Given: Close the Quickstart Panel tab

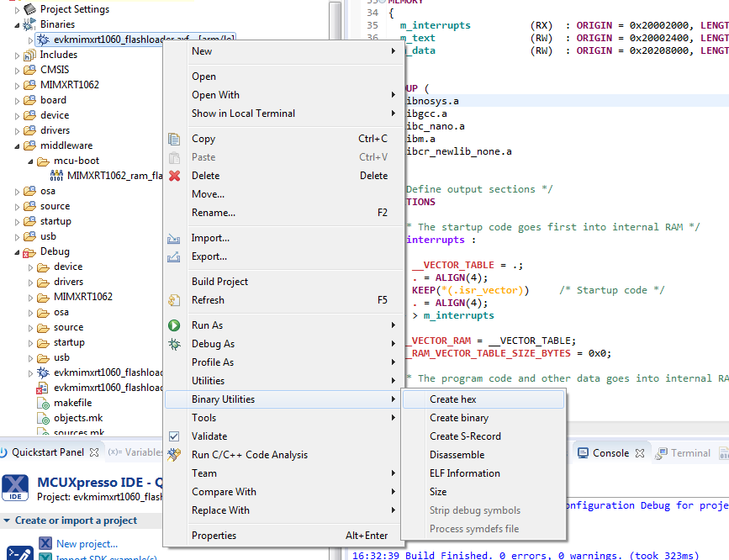Looking at the screenshot, I should (x=94, y=452).
